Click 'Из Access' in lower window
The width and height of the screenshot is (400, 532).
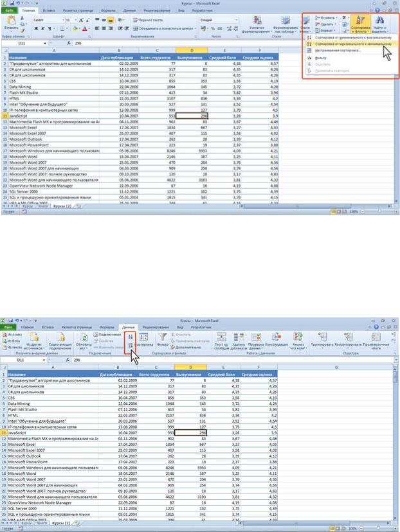[x=13, y=335]
